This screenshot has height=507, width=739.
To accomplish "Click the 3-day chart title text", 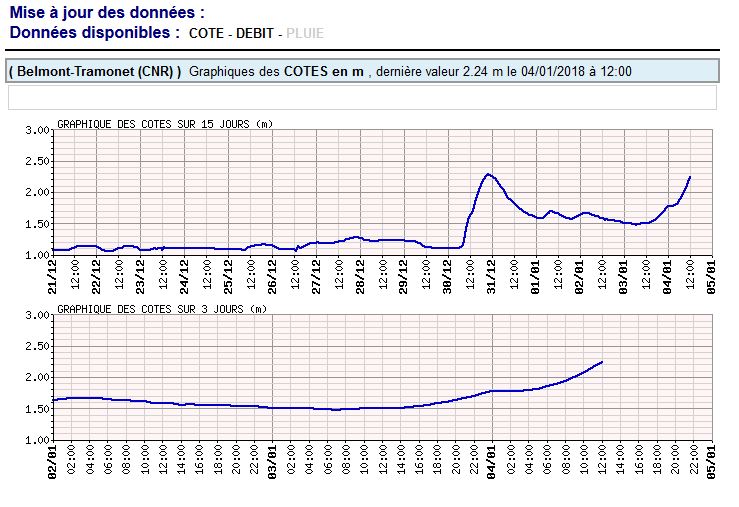I will pos(162,309).
